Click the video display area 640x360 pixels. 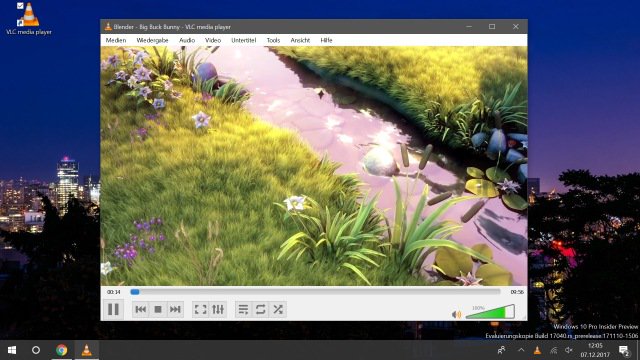tap(314, 166)
